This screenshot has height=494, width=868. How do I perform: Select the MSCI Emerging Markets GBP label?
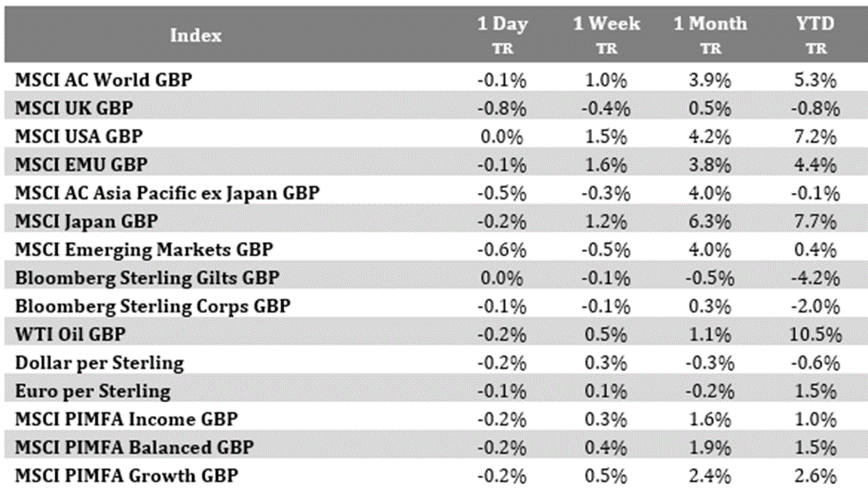point(144,249)
